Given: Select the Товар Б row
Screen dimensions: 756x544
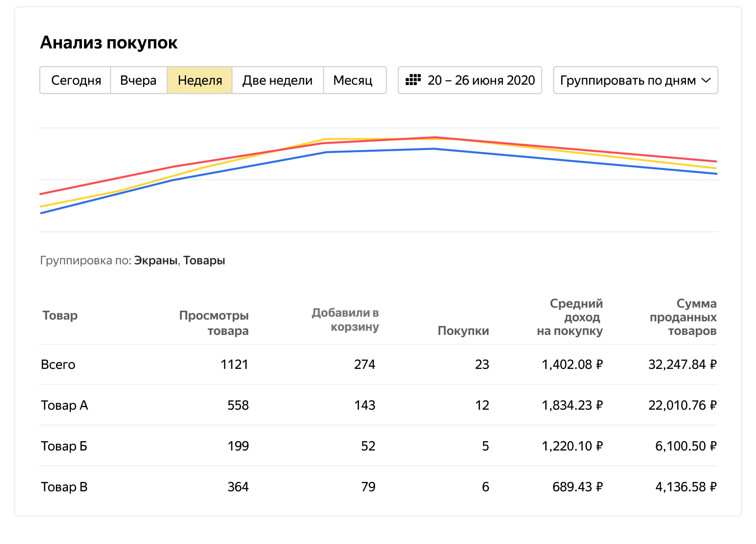Looking at the screenshot, I should coord(64,446).
